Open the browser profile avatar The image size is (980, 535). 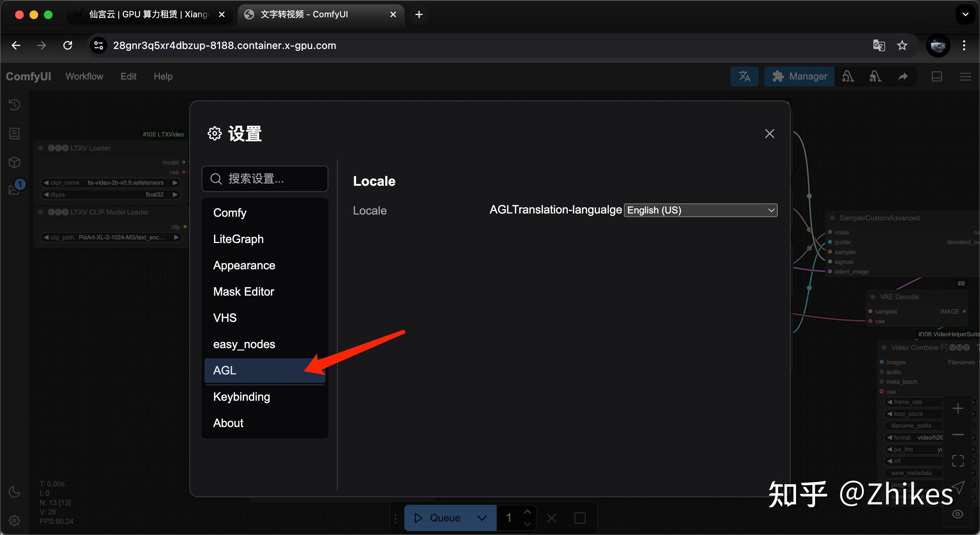pyautogui.click(x=938, y=46)
